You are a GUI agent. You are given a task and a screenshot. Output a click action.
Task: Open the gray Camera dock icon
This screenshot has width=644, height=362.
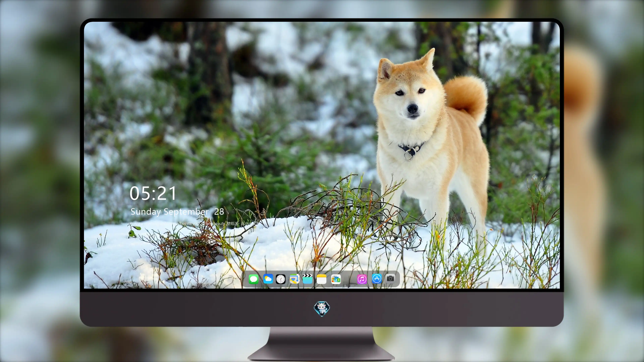click(x=390, y=278)
